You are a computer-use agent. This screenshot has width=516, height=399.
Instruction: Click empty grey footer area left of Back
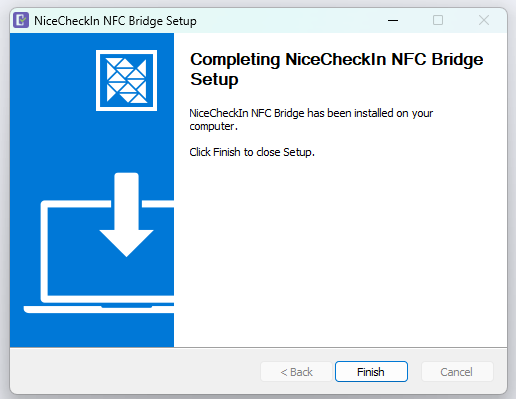click(133, 371)
